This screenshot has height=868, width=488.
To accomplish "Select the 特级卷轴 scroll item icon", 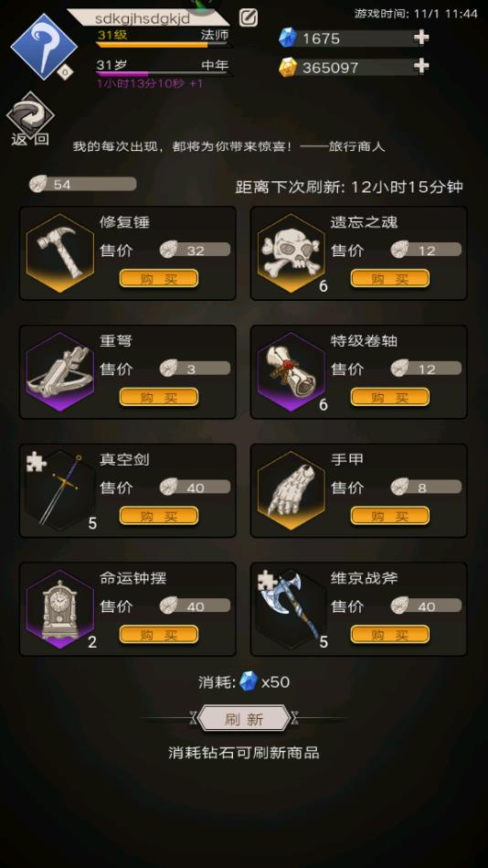I will click(292, 371).
